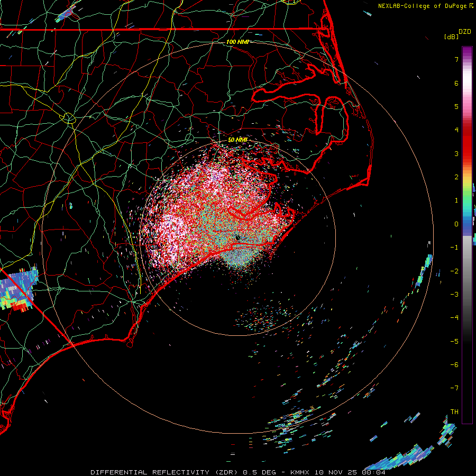Click the 6 value on the dB scale
The image size is (476, 476).
click(x=456, y=83)
